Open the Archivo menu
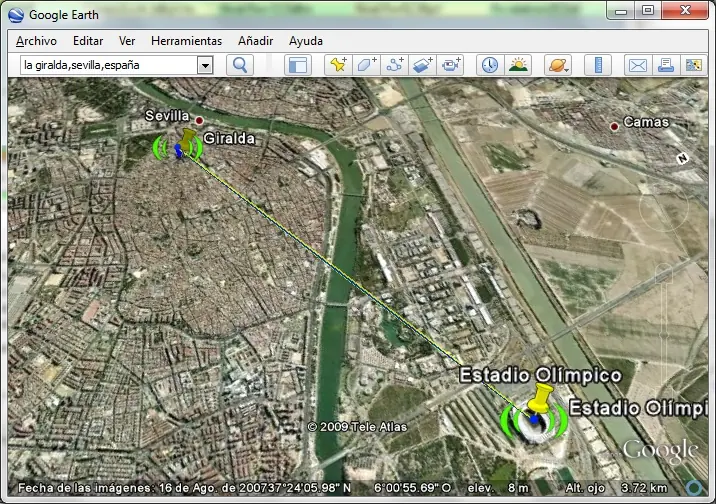 tap(36, 41)
